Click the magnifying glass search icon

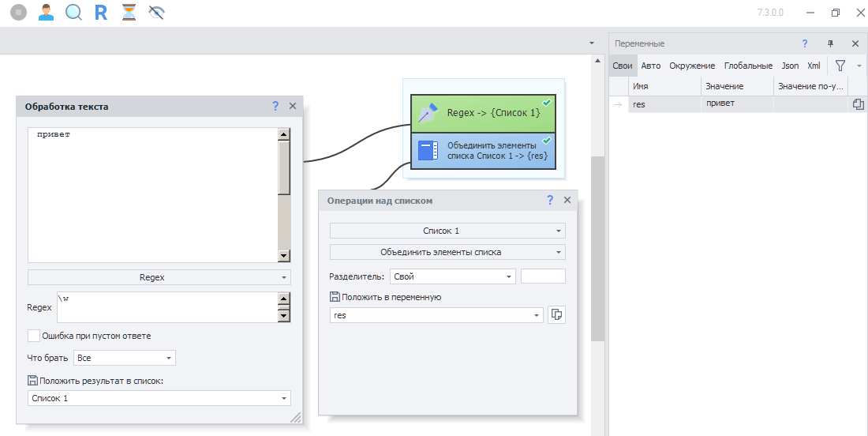pyautogui.click(x=73, y=13)
